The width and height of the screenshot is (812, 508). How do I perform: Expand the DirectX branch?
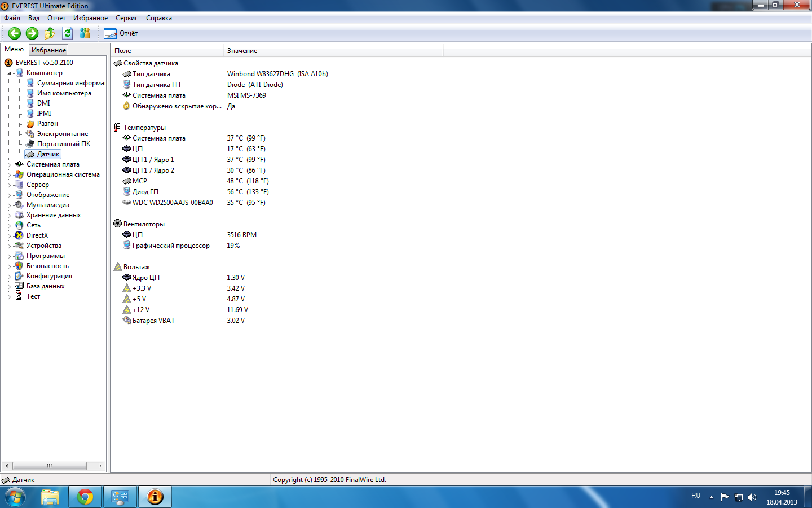click(x=9, y=236)
